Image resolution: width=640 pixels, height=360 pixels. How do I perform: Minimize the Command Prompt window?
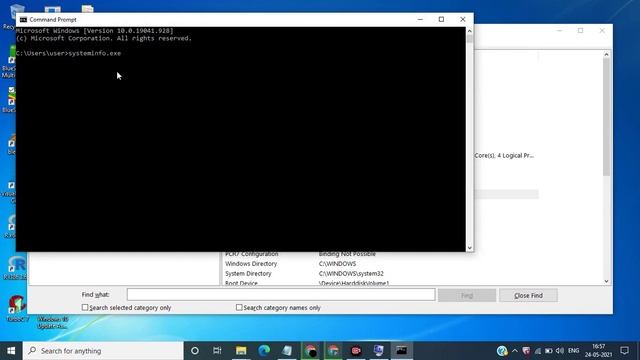pyautogui.click(x=420, y=19)
